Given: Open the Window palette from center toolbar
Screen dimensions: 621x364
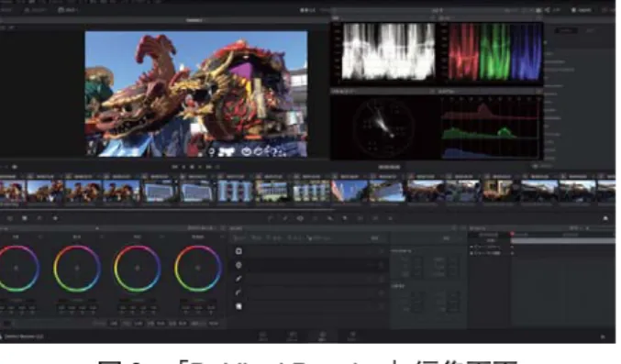Looking at the screenshot, I should (x=300, y=218).
